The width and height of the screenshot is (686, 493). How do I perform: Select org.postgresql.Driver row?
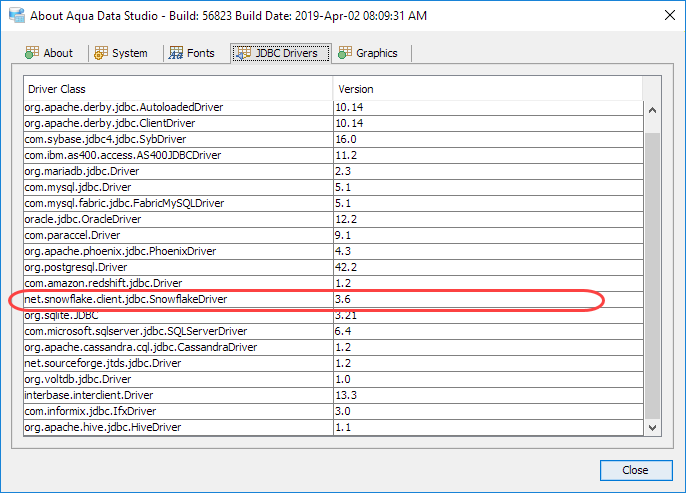pos(333,267)
